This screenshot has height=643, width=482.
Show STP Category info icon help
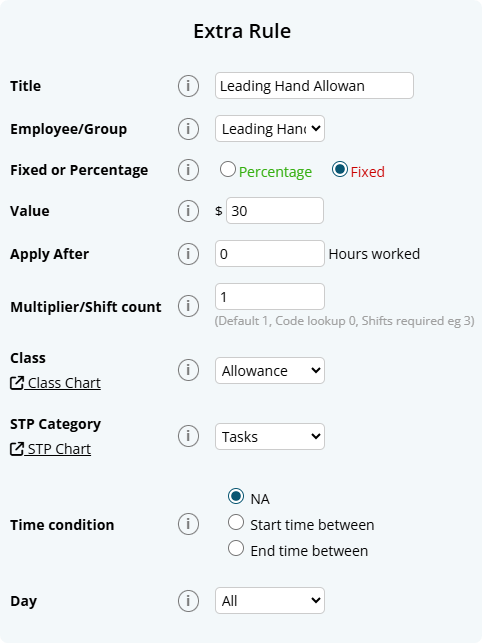tap(188, 436)
